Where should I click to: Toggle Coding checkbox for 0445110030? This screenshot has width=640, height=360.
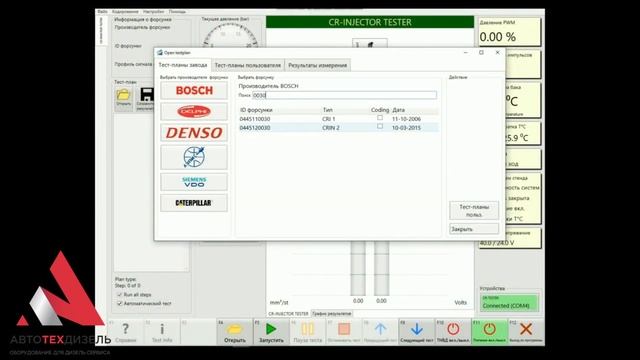(380, 118)
